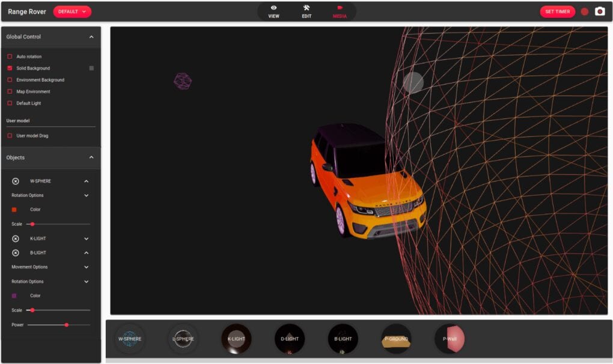This screenshot has height=364, width=613.
Task: Add a K-LIGHT object from the tray
Action: pyautogui.click(x=236, y=339)
